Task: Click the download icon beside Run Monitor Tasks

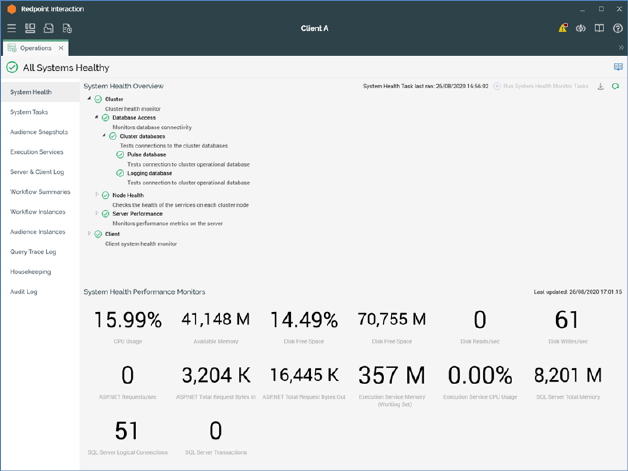Action: pyautogui.click(x=601, y=87)
